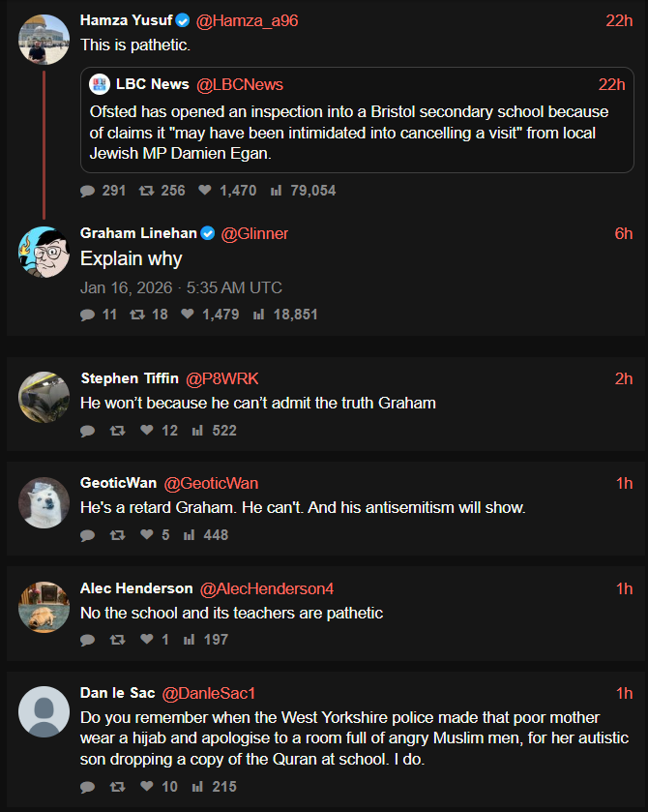This screenshot has width=648, height=812.
Task: Like Hamza Yusuf's tweet with heart icon
Action: point(204,191)
